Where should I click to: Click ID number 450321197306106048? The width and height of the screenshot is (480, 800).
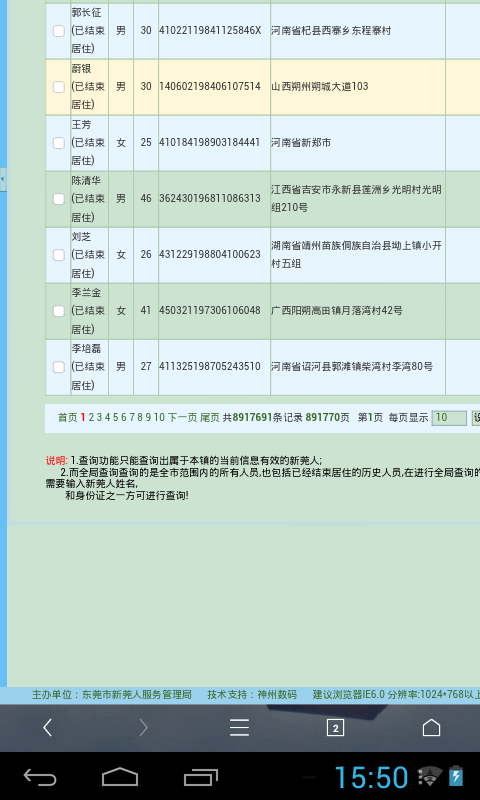click(x=210, y=310)
